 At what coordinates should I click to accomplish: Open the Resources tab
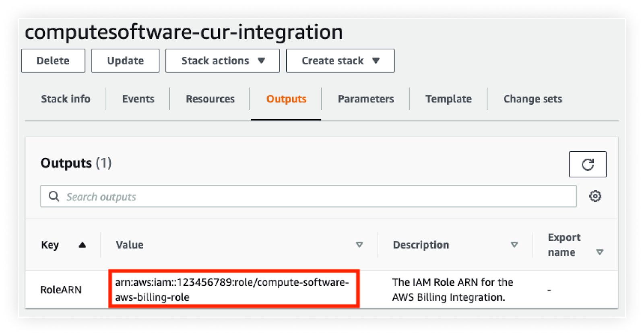(210, 99)
